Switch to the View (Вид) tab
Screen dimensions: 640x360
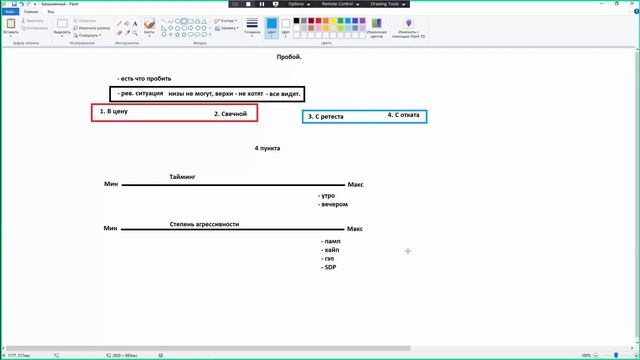(x=51, y=12)
